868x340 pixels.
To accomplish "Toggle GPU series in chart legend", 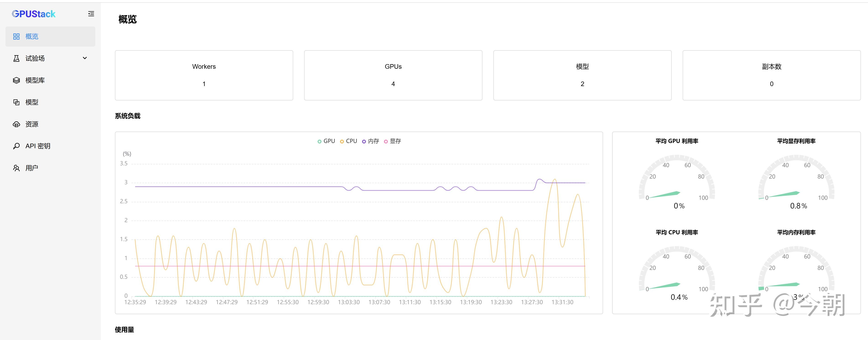I will click(326, 141).
